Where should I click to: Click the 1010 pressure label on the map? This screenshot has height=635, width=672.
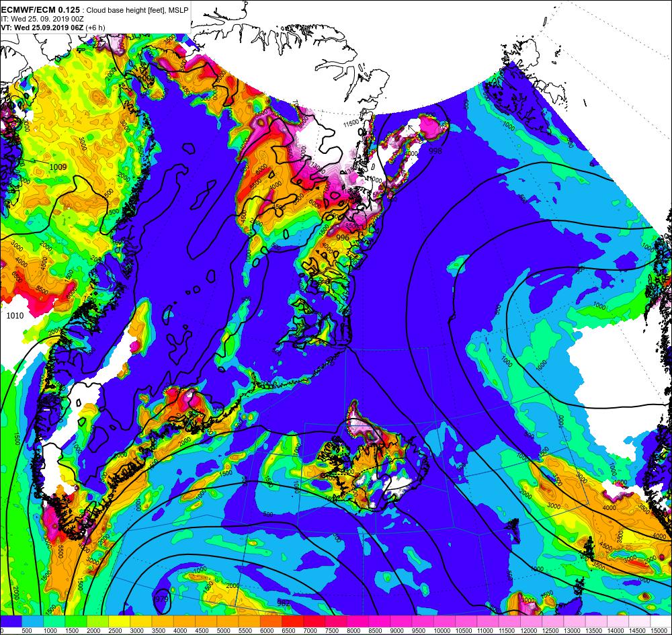(15, 316)
